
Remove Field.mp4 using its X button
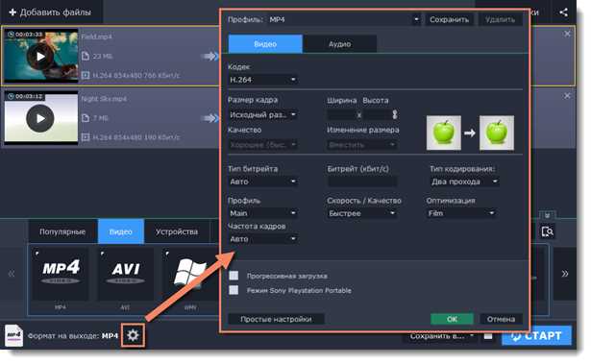pyautogui.click(x=567, y=34)
